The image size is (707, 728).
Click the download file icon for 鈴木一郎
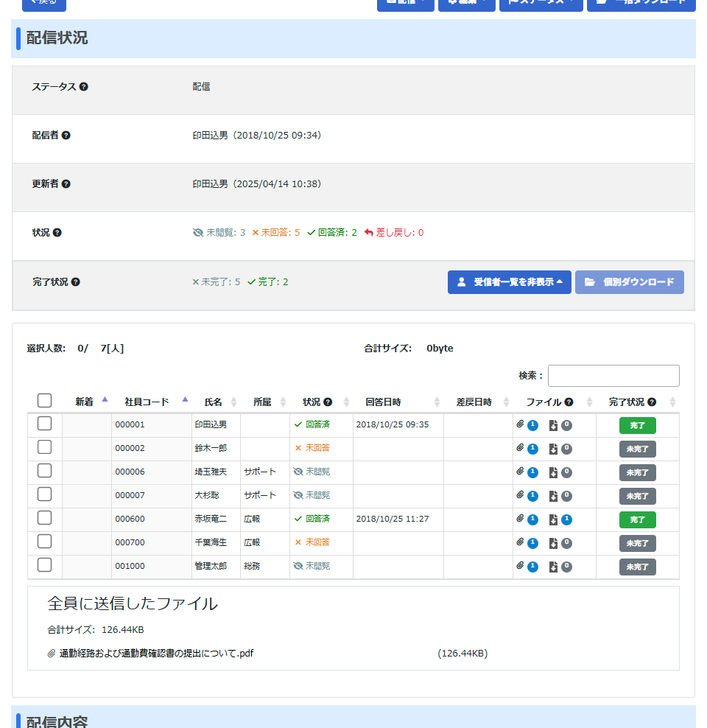(553, 449)
